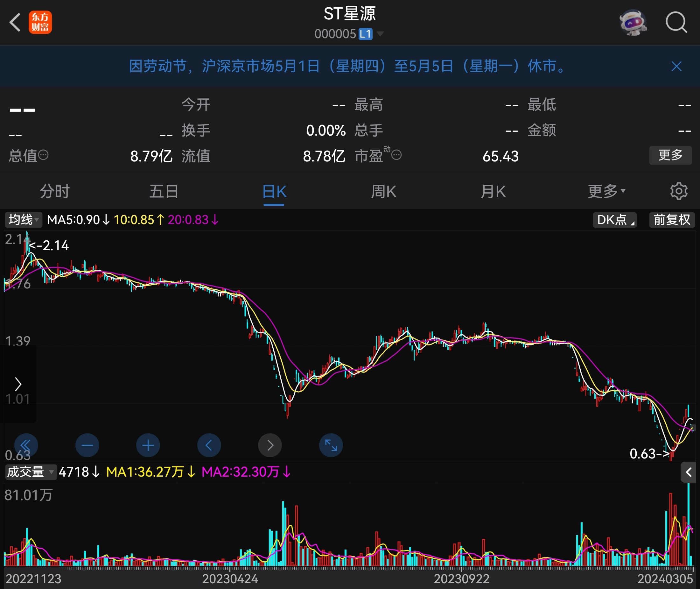Tap 换手 0.00% value

tap(325, 130)
